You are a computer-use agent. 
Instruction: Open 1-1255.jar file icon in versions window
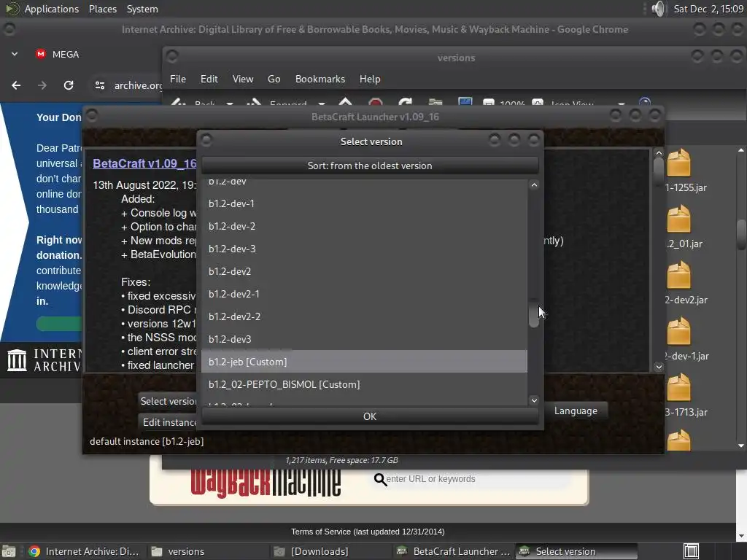click(679, 163)
